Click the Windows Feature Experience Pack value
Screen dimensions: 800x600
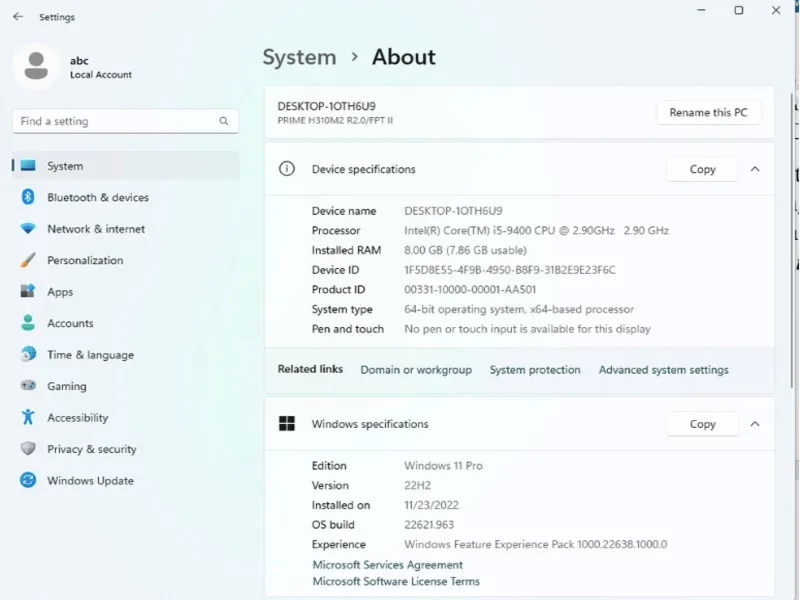pos(535,544)
